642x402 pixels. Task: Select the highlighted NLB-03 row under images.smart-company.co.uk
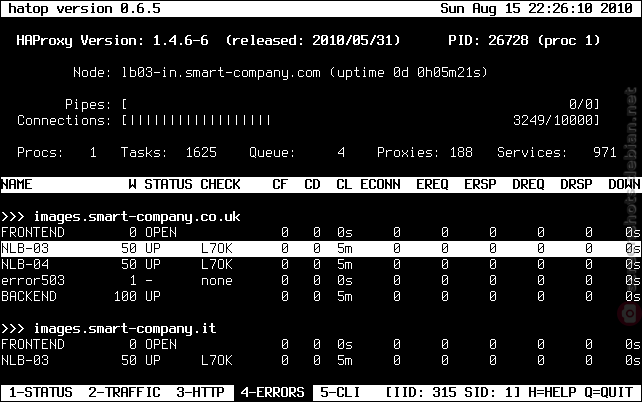click(321, 248)
